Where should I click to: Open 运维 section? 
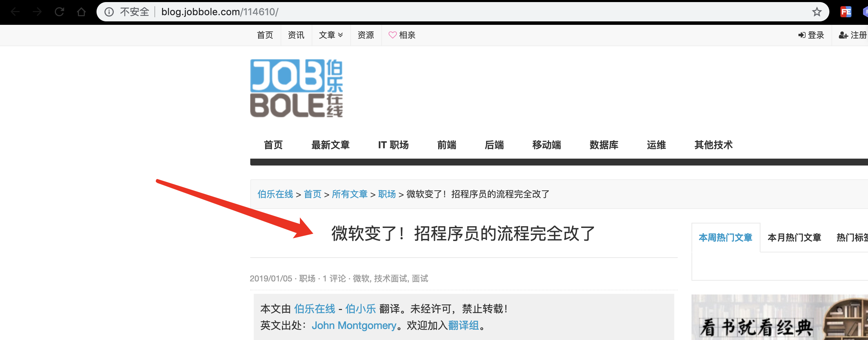pyautogui.click(x=656, y=145)
